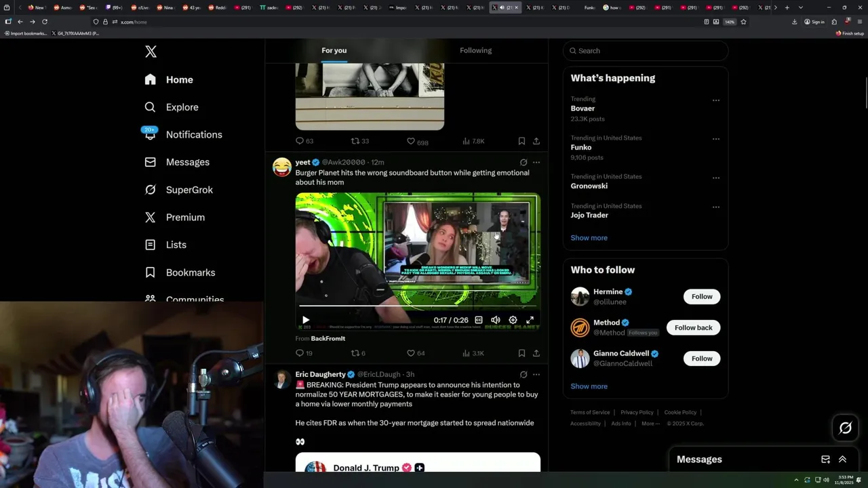Screen dimensions: 868x488
Task: Open Eric Daugherty's profile avatar
Action: click(x=282, y=379)
